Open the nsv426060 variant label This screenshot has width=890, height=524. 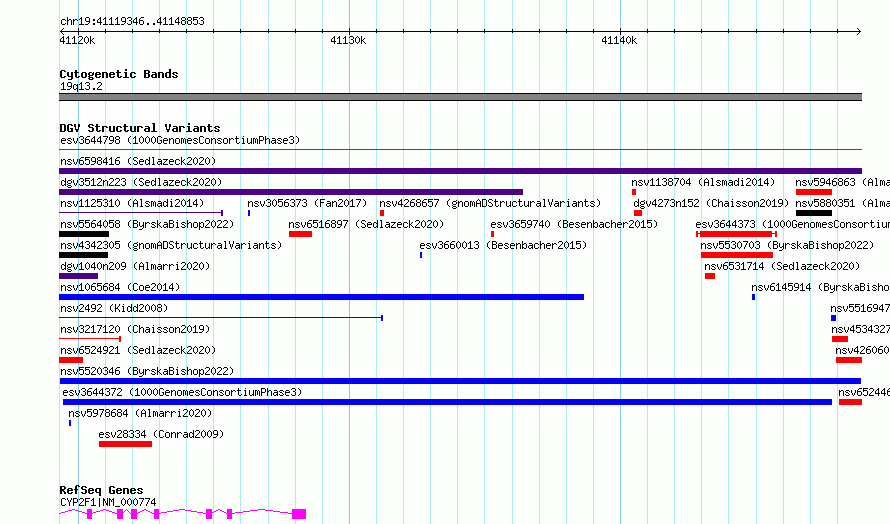[x=863, y=350]
